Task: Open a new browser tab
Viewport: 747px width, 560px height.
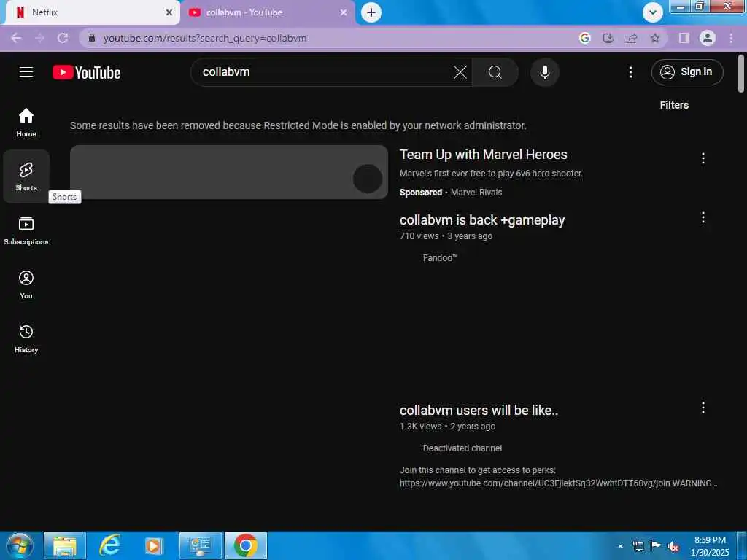Action: pyautogui.click(x=371, y=12)
